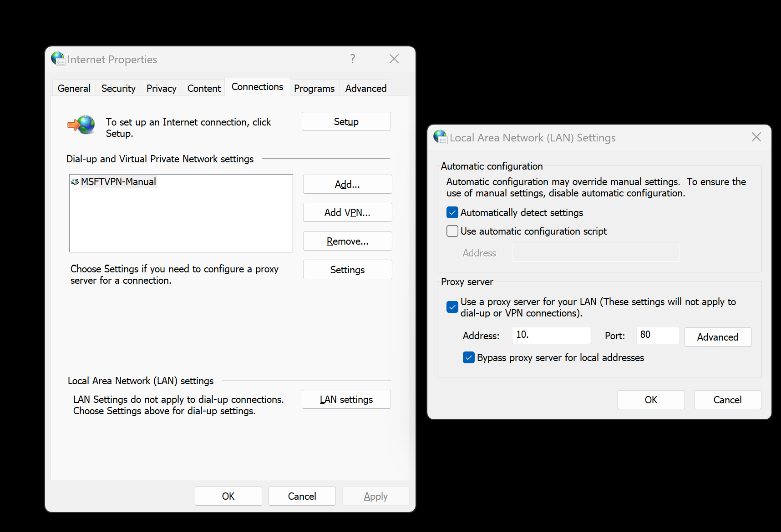Enable Use automatic configuration script
The image size is (781, 532).
452,231
